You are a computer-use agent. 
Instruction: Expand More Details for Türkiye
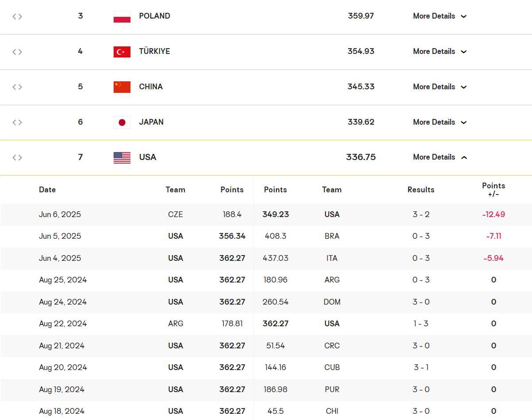click(x=440, y=51)
